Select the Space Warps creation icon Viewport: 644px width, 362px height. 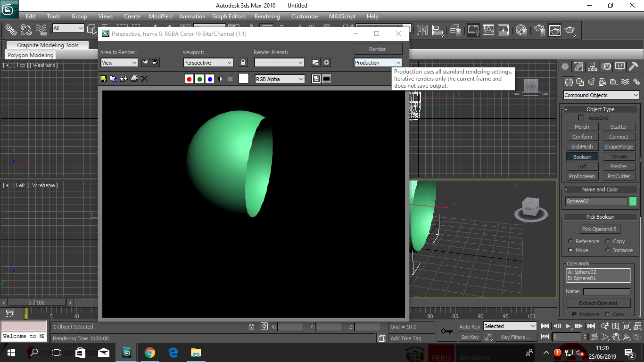pos(625,82)
